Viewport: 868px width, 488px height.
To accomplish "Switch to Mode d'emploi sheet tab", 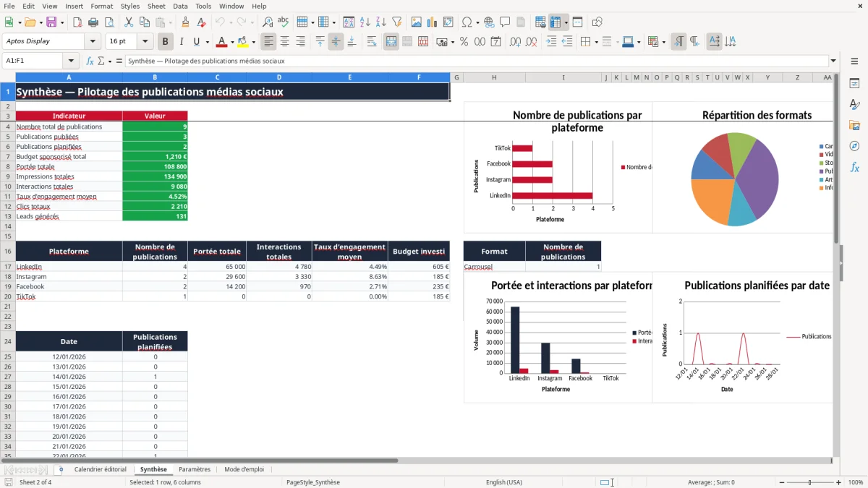I will coord(244,469).
